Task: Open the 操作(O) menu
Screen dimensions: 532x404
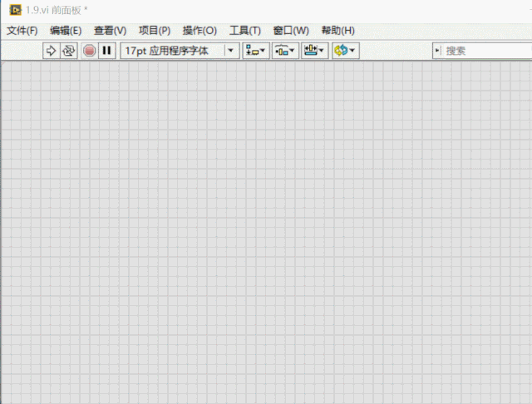Action: 199,31
